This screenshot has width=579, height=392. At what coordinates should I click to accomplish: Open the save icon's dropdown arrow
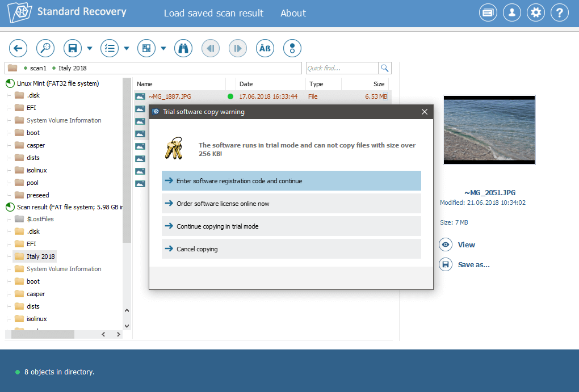coord(89,48)
